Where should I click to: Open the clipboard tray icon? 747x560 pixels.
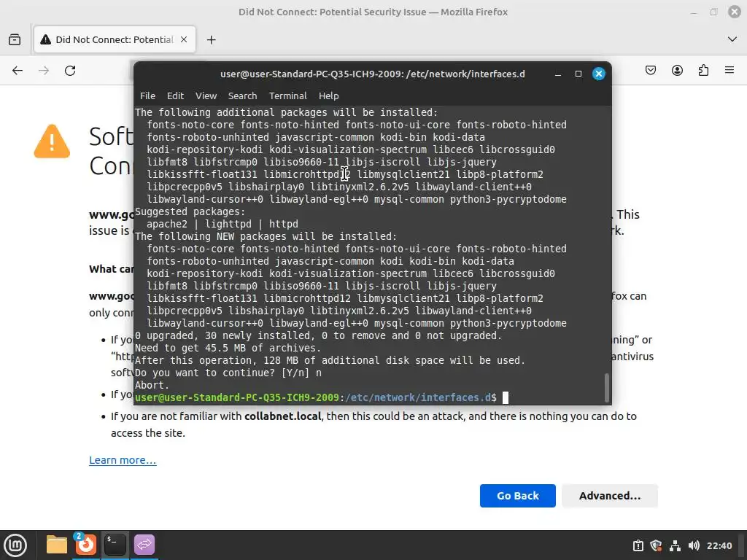638,545
